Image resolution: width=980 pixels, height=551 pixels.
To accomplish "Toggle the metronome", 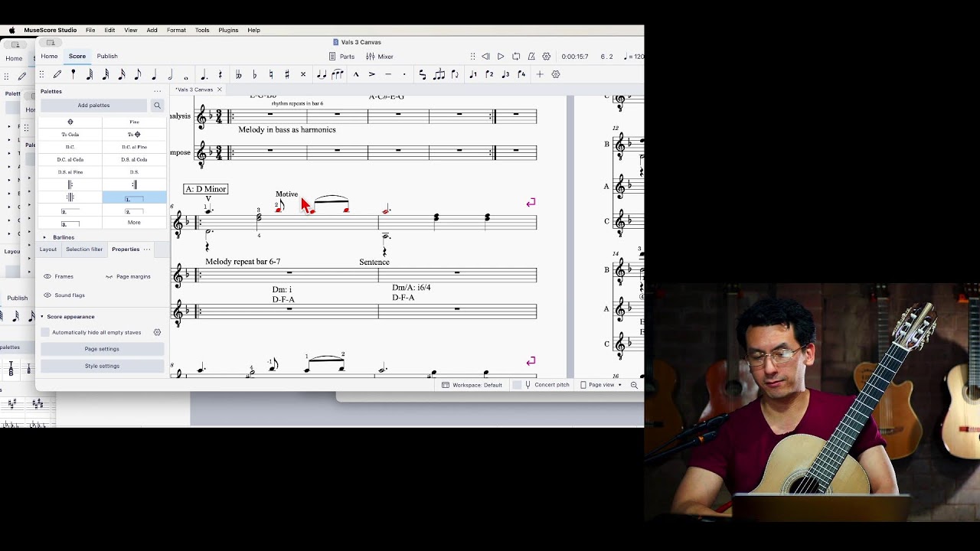I will (531, 57).
